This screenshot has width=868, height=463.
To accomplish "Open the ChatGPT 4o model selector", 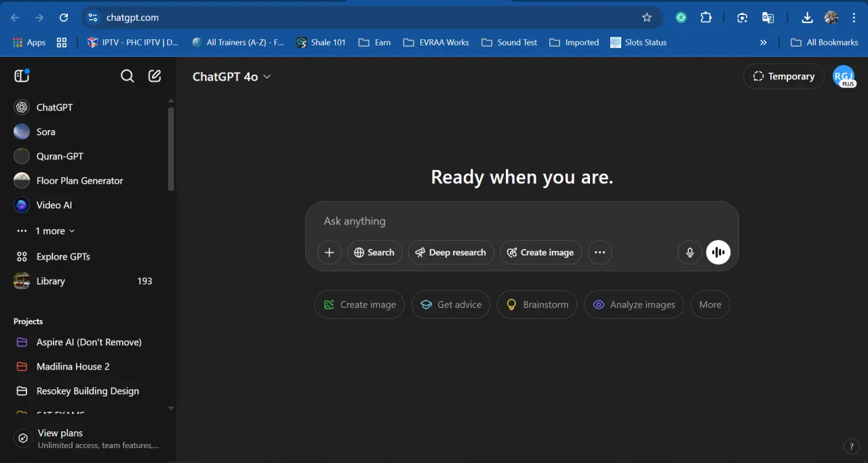I will click(231, 77).
